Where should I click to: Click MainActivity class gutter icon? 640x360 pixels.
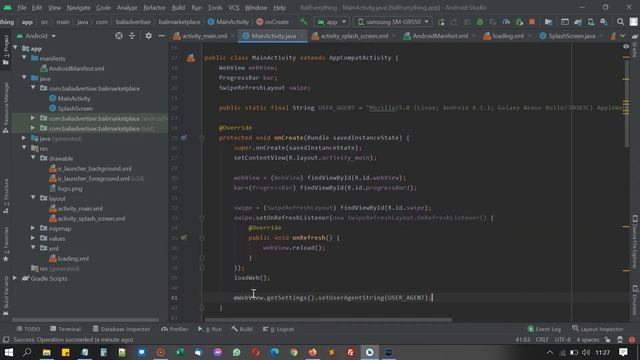pos(191,58)
